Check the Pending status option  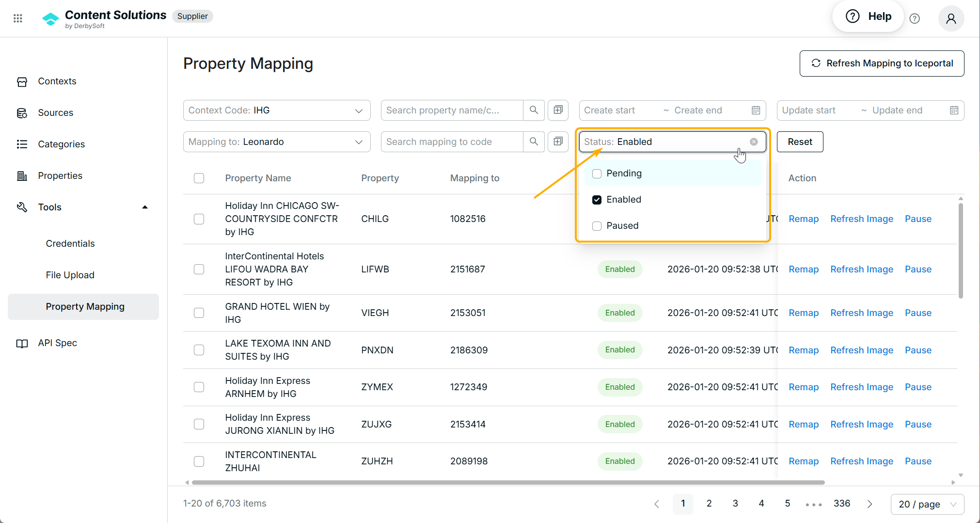click(597, 174)
